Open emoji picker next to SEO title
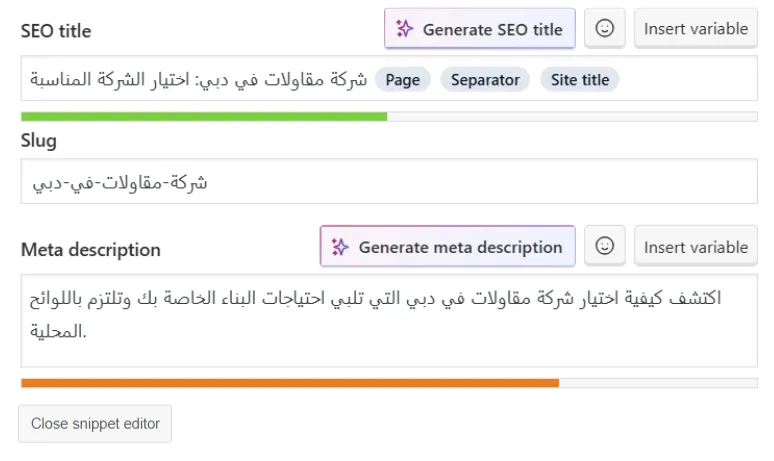The image size is (774, 461). click(x=605, y=28)
